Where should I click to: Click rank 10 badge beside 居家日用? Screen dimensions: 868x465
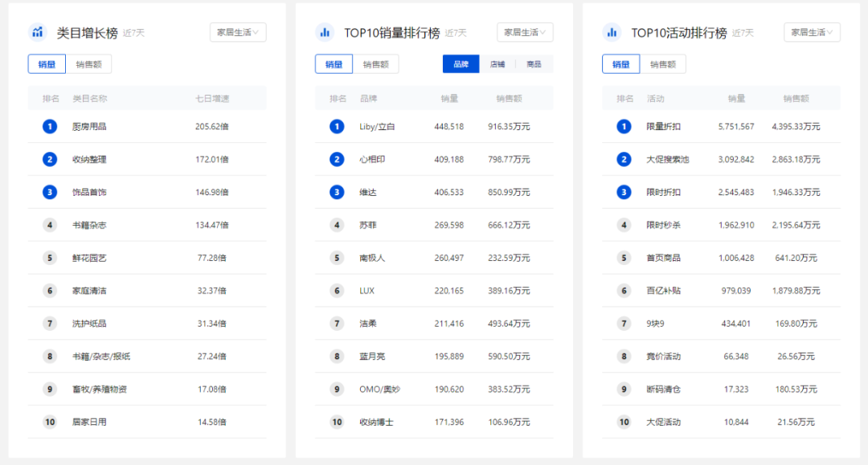50,422
